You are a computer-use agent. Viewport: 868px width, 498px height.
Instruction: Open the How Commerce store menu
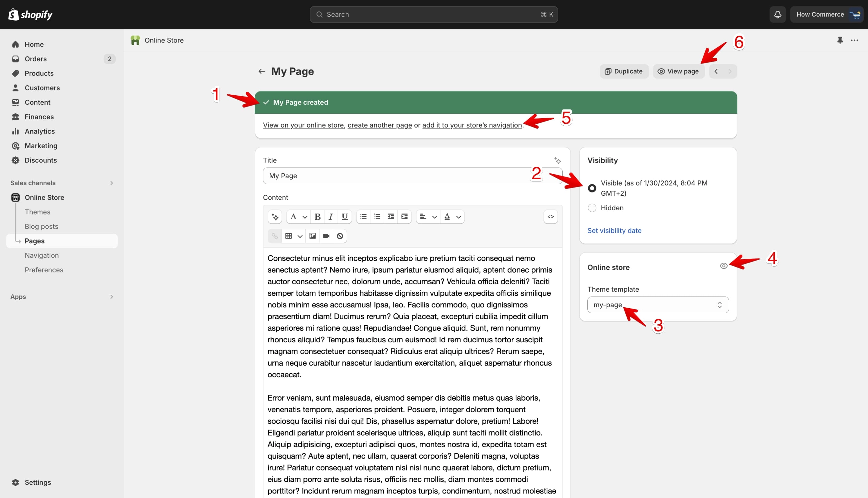pyautogui.click(x=827, y=14)
